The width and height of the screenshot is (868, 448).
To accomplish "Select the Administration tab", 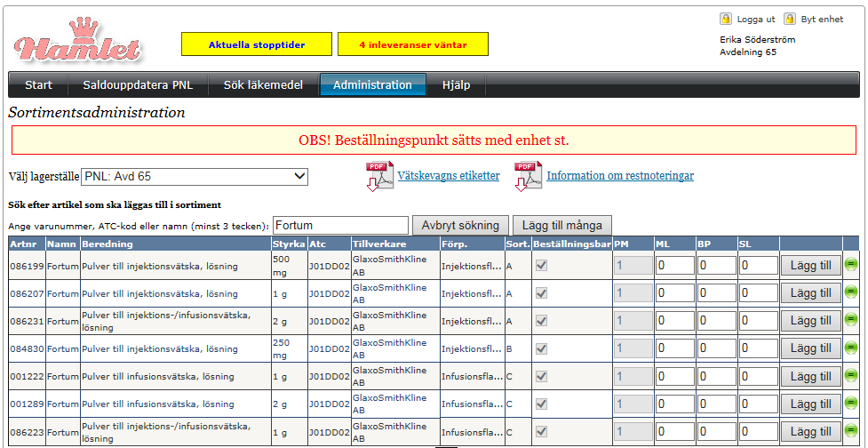I will [x=372, y=85].
